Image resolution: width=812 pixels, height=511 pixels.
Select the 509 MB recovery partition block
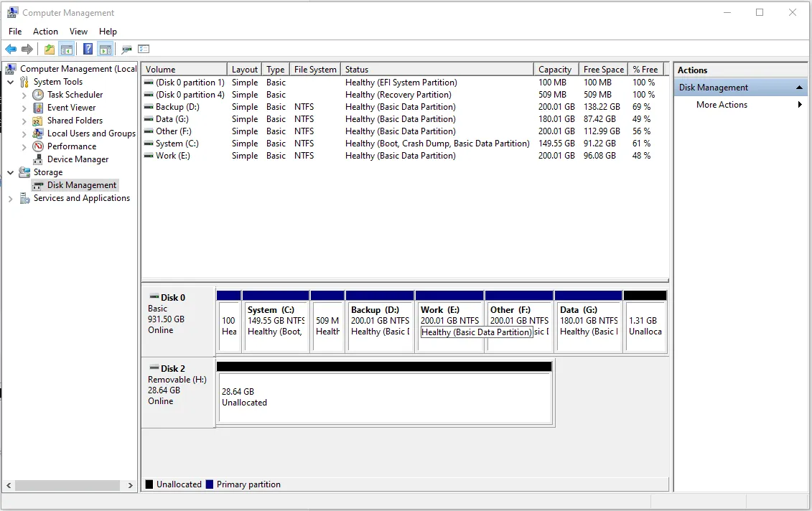point(327,322)
